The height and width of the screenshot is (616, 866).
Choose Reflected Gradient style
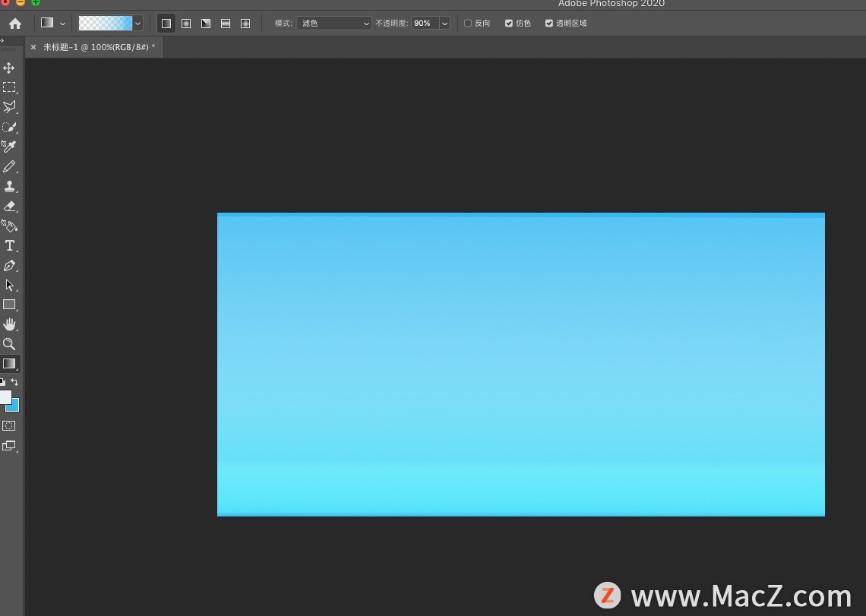point(226,24)
